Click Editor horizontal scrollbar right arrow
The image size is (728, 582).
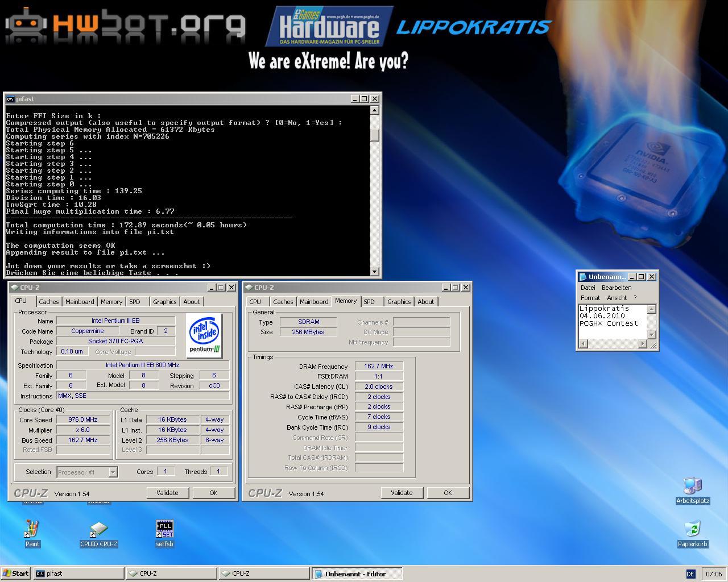click(x=643, y=343)
